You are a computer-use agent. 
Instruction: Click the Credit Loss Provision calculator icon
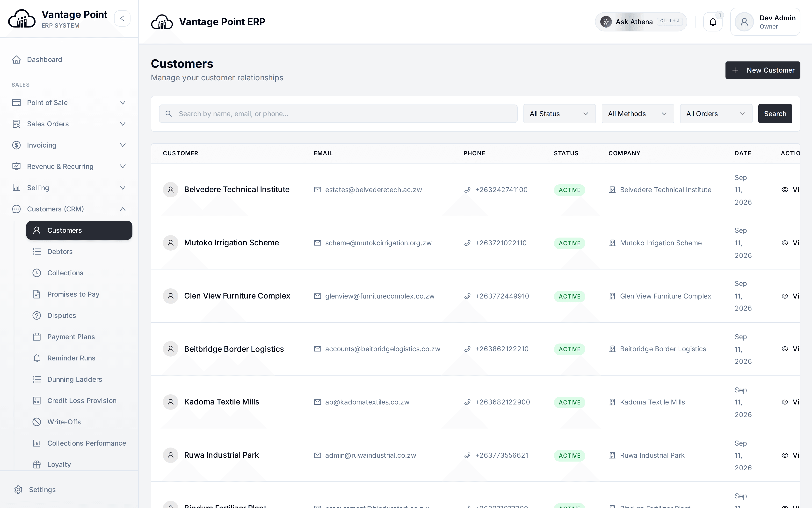pyautogui.click(x=36, y=401)
